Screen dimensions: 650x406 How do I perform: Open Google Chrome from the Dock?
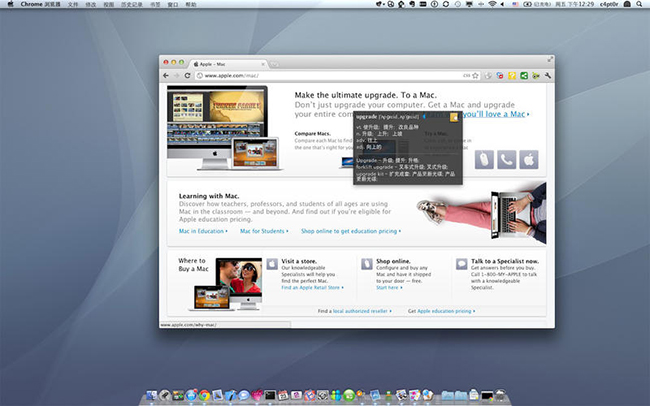pyautogui.click(x=204, y=395)
